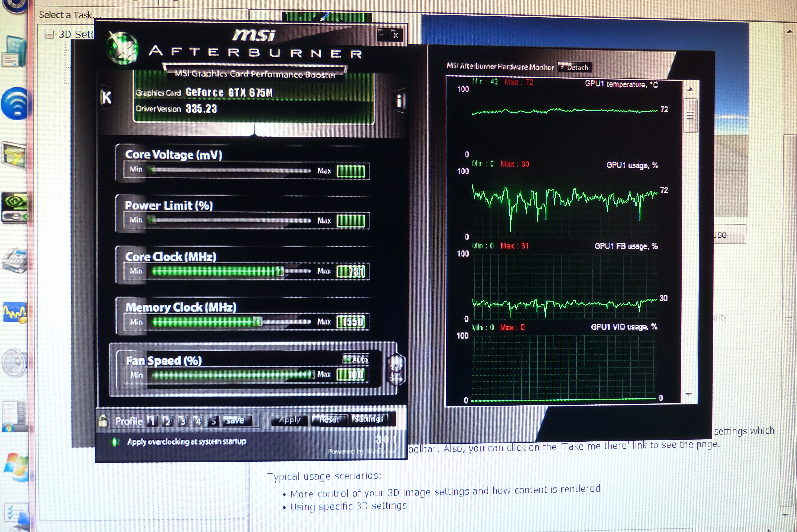797x532 pixels.
Task: Click the Fan Speed slider handle
Action: (x=311, y=374)
